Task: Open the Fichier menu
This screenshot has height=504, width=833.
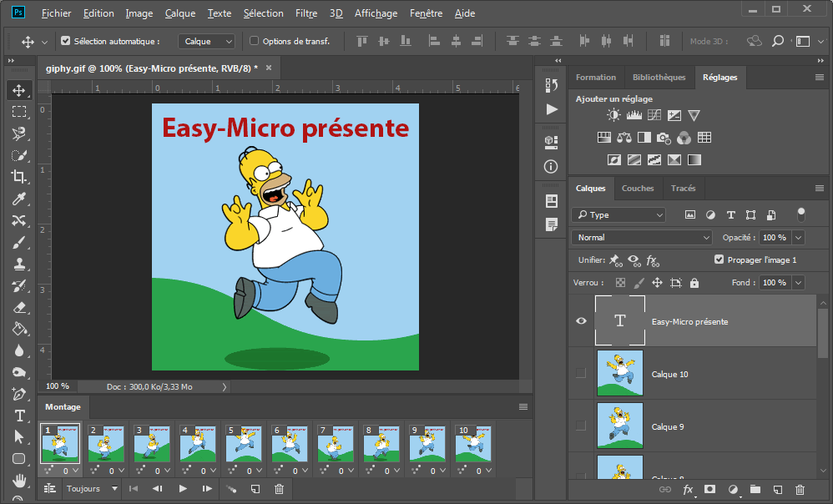Action: (x=56, y=13)
